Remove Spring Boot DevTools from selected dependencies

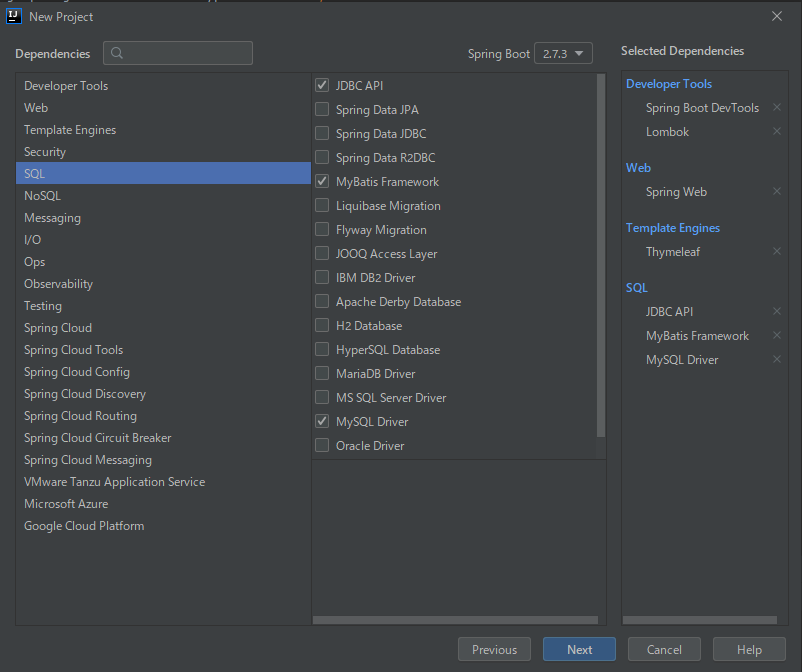coord(776,107)
